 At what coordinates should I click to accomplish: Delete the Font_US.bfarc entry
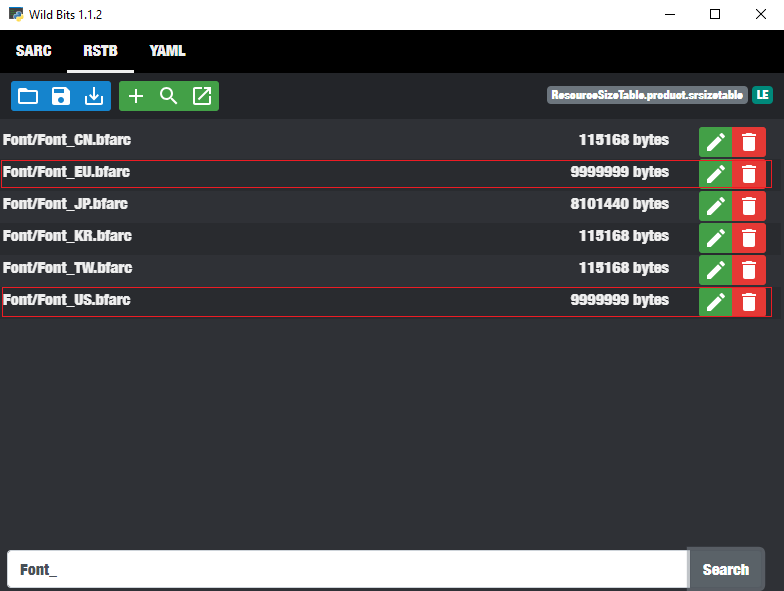pyautogui.click(x=748, y=302)
